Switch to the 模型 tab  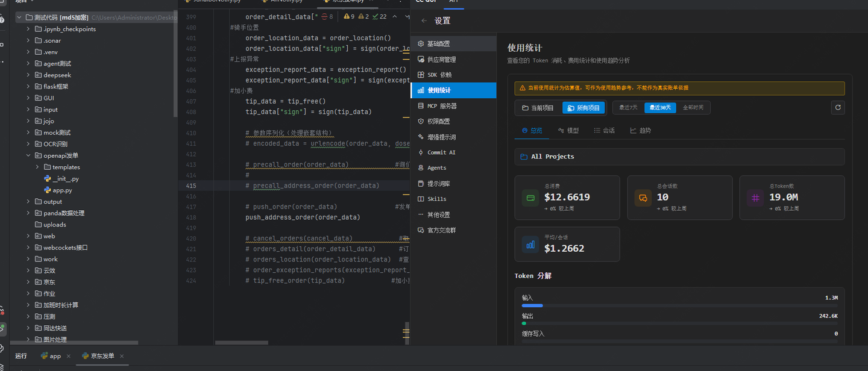pyautogui.click(x=568, y=130)
